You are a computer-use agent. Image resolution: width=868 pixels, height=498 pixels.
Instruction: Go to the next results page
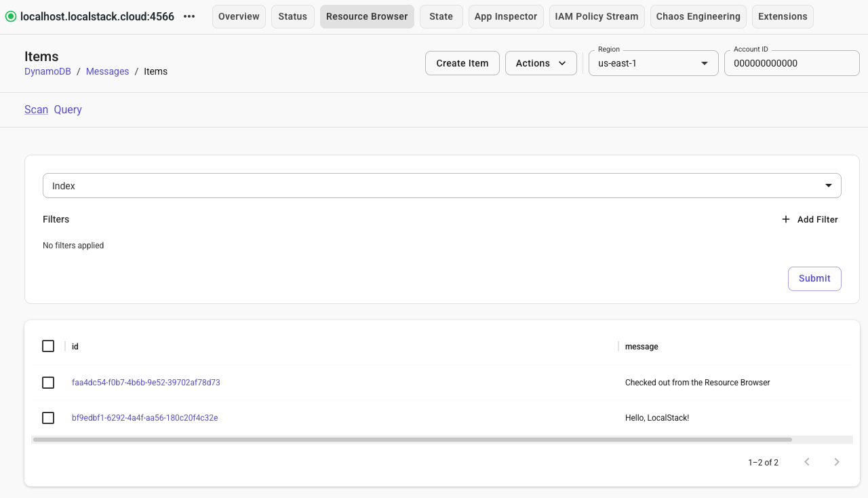pyautogui.click(x=837, y=462)
